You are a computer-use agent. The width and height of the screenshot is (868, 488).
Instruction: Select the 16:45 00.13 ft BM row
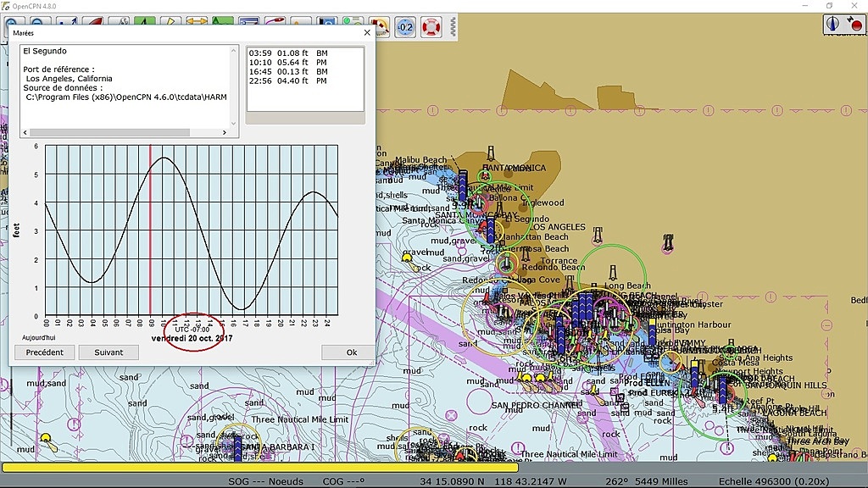pyautogui.click(x=288, y=71)
